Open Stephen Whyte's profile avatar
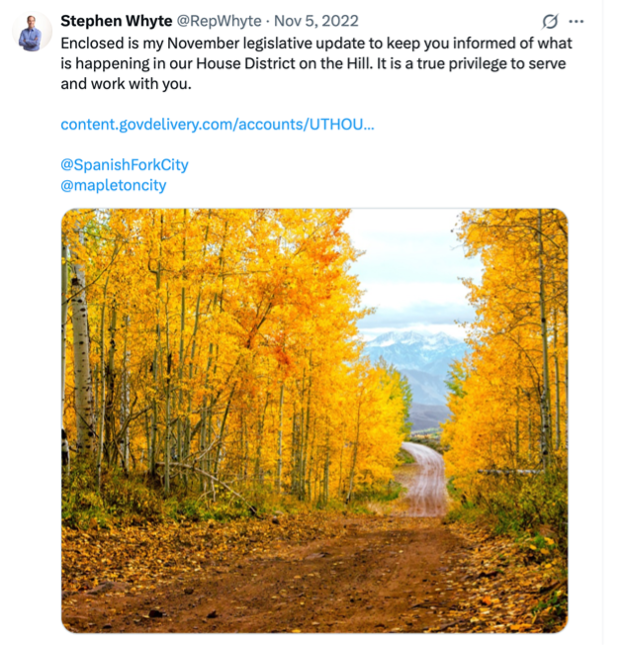629x647 pixels. [31, 32]
